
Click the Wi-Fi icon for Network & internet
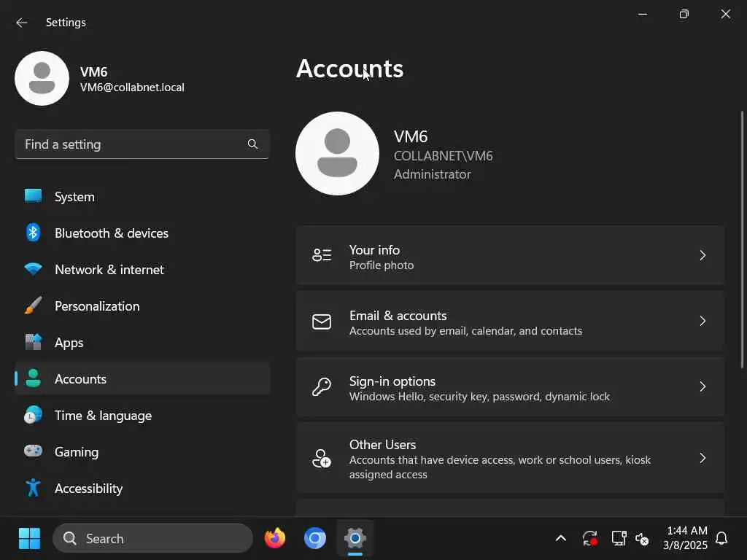click(33, 269)
